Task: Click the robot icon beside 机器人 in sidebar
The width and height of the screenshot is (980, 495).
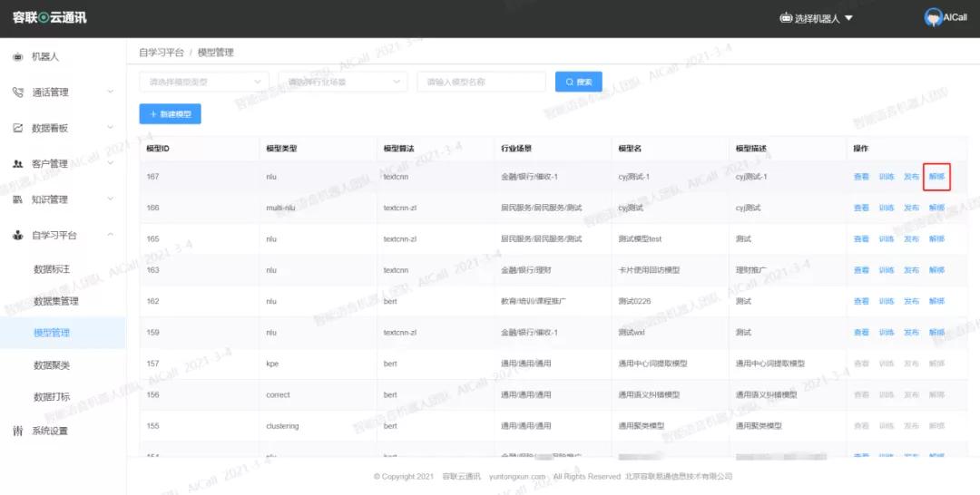Action: pos(18,57)
